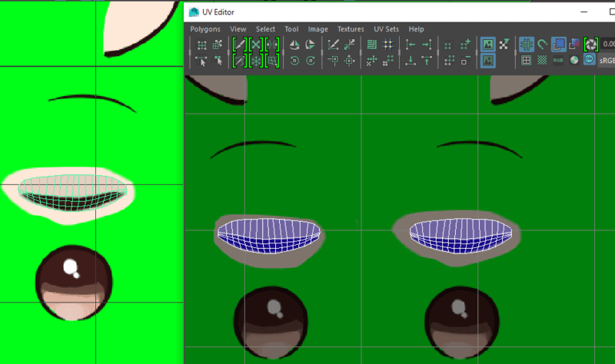This screenshot has height=364, width=615.
Task: Click the Layout UVs icon
Action: (x=371, y=45)
